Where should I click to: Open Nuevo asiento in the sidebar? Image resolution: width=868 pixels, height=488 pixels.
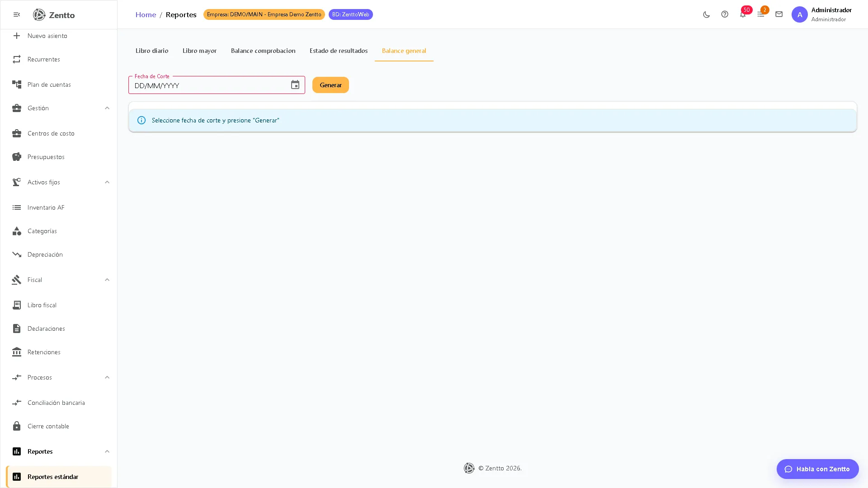(59, 36)
